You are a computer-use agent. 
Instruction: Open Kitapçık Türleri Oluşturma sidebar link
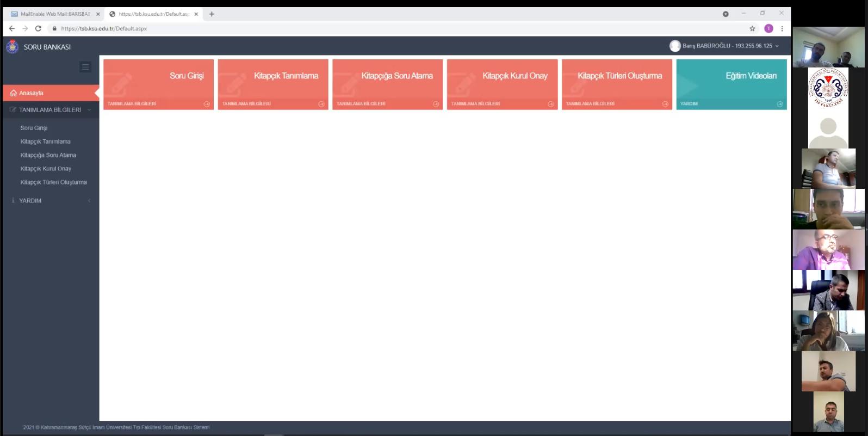coord(53,182)
